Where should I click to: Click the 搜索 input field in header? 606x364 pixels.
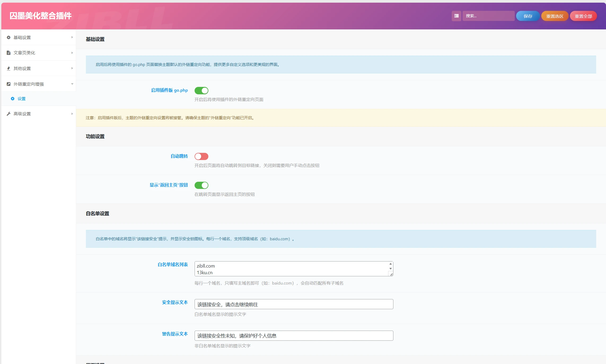[488, 16]
